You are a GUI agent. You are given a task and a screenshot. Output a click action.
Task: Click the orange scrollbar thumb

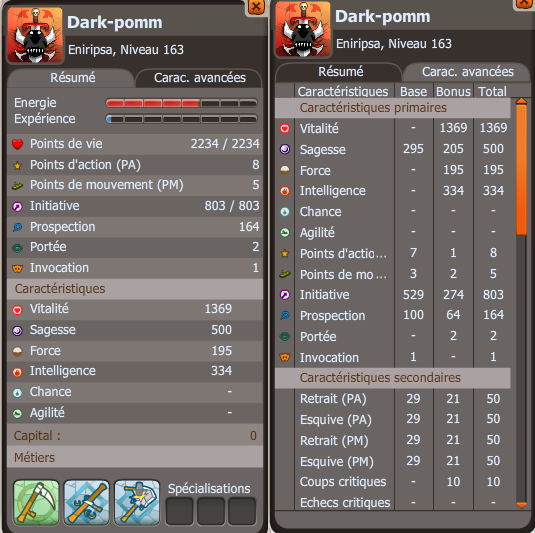[521, 170]
